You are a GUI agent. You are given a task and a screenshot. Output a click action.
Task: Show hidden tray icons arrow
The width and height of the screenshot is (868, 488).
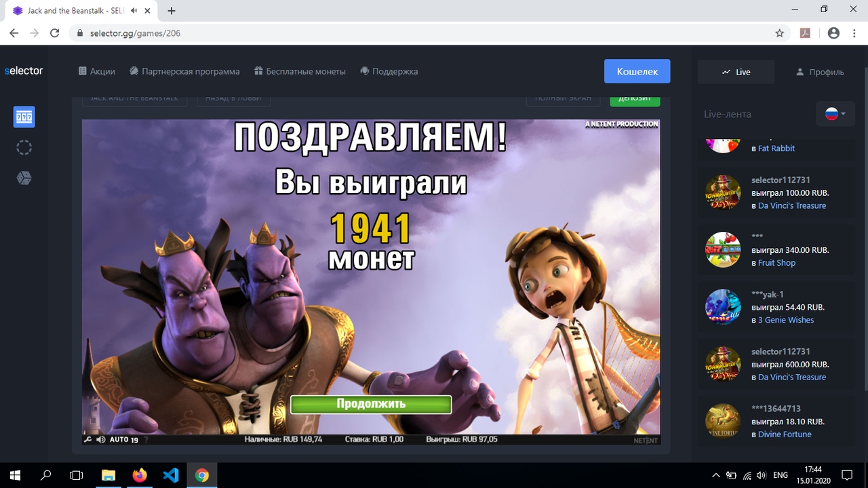coord(716,475)
